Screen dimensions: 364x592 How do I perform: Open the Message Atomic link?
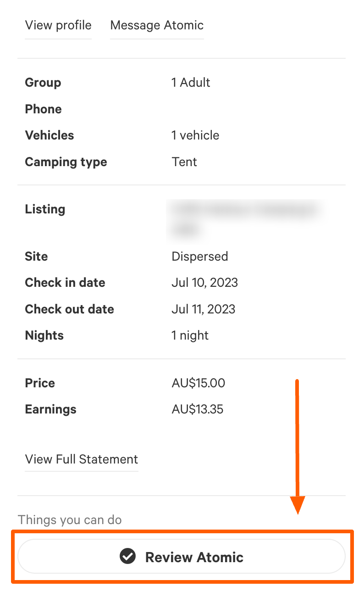pyautogui.click(x=157, y=25)
